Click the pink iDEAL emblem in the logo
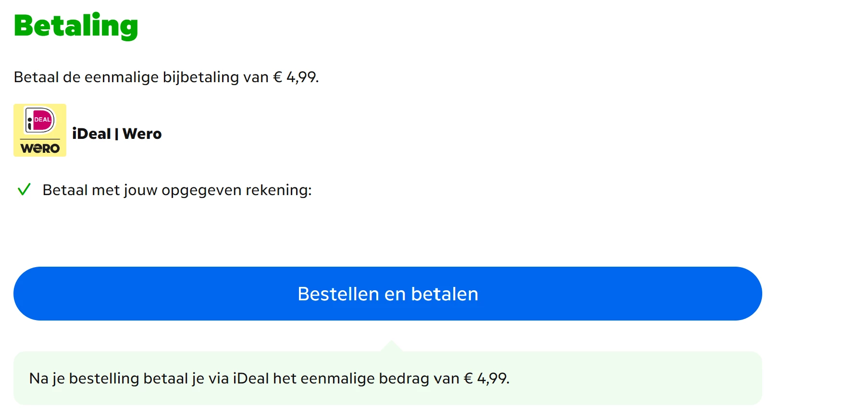Screen dimensions: 868x420 [40, 119]
